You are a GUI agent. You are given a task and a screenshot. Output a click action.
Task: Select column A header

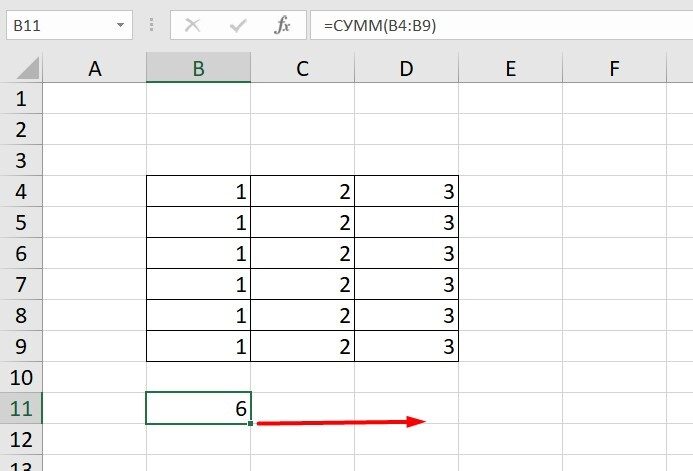coord(95,68)
